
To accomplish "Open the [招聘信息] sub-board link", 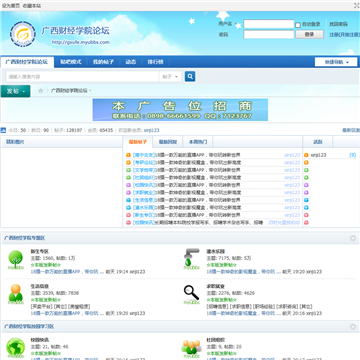I will [x=218, y=306].
